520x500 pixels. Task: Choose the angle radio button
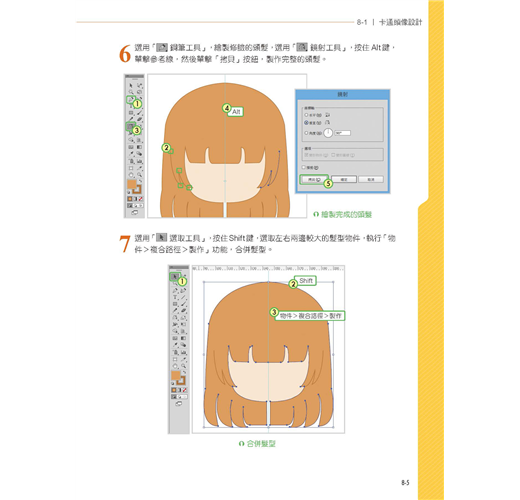coord(306,133)
